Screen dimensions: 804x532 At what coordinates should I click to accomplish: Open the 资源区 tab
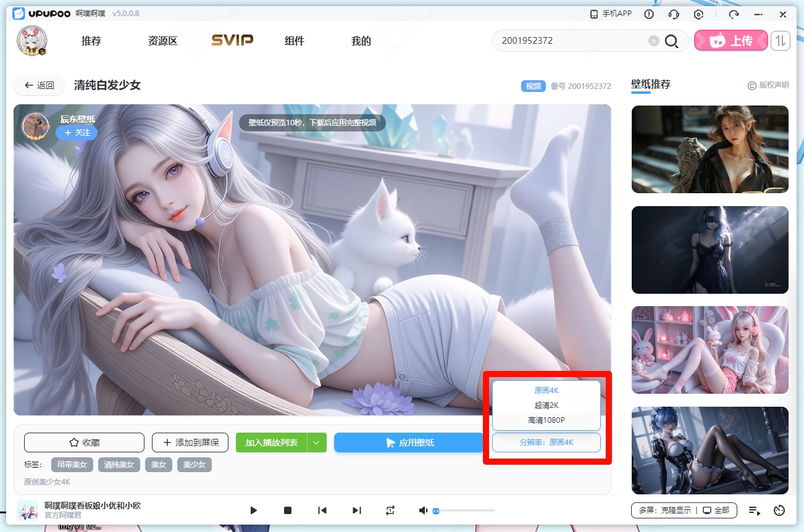[x=162, y=41]
